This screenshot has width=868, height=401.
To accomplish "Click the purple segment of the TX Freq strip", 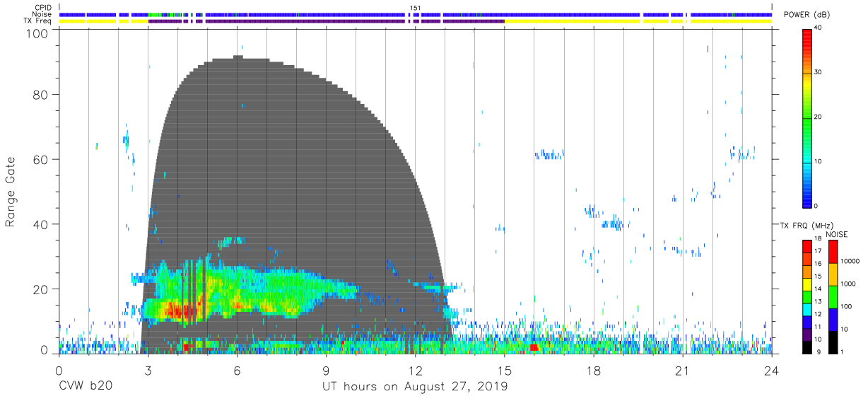I will pyautogui.click(x=326, y=21).
